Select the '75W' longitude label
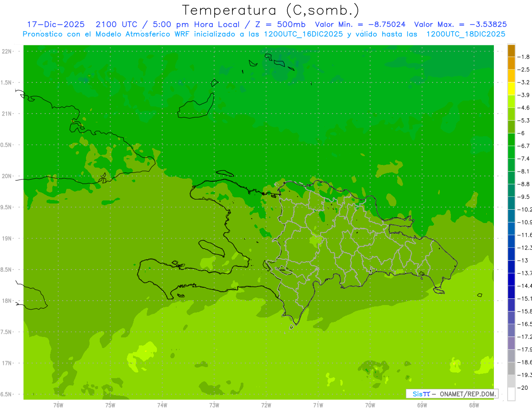The width and height of the screenshot is (532, 411). pos(110,405)
